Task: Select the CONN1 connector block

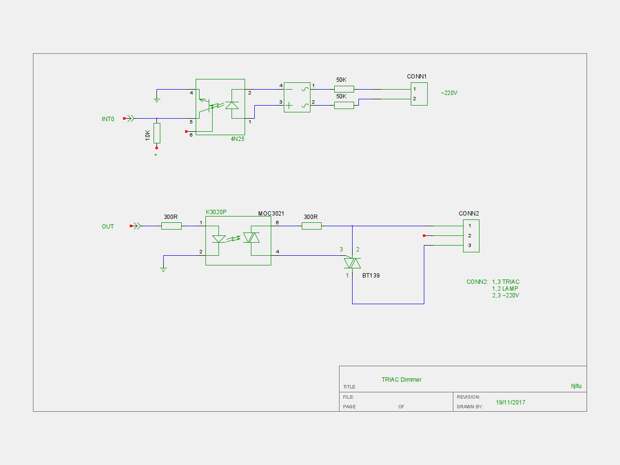Action: point(419,94)
